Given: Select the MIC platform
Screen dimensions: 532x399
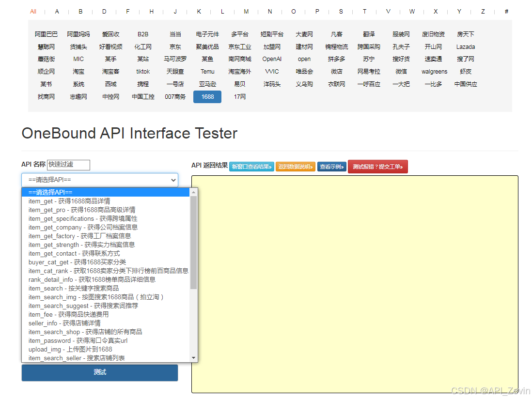Looking at the screenshot, I should [x=78, y=59].
